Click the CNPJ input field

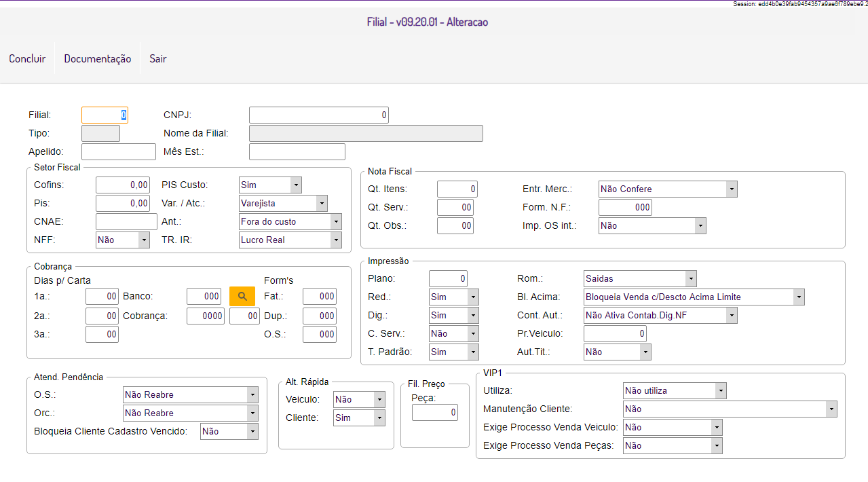[x=319, y=115]
